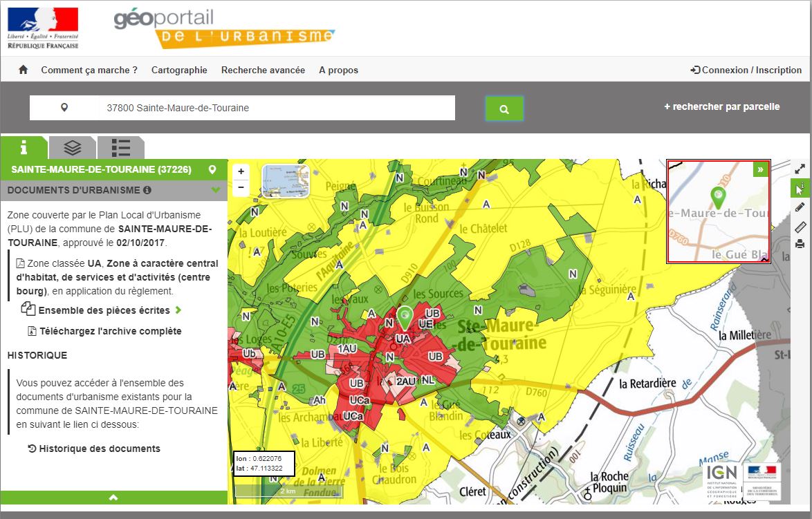Click 'Téléchargez l'archive complète' link

pyautogui.click(x=110, y=331)
